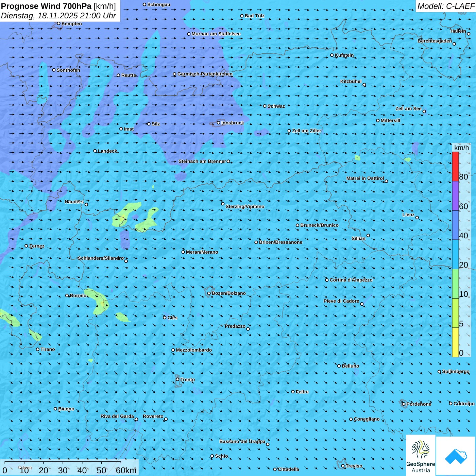The image size is (476, 476).
Task: Click the 'Codroipo' label
Action: (464, 404)
